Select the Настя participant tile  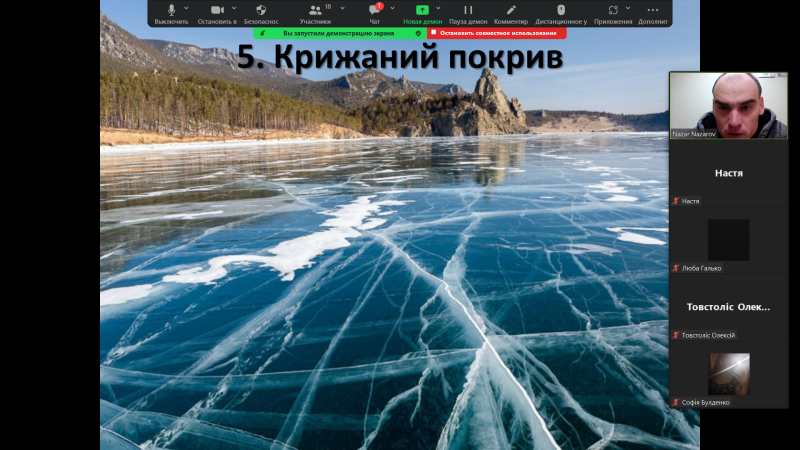[728, 173]
